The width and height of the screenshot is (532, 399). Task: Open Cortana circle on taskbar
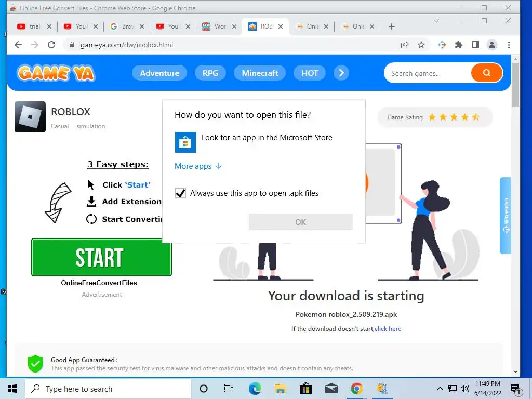[204, 389]
